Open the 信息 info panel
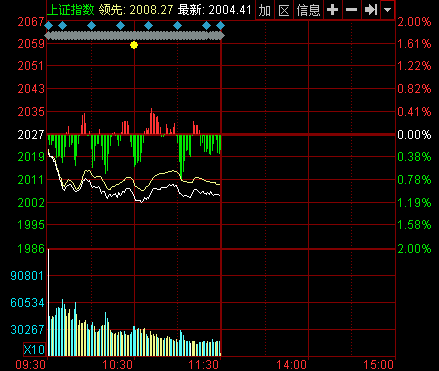Screen dimensions: 439x371 [x=308, y=10]
